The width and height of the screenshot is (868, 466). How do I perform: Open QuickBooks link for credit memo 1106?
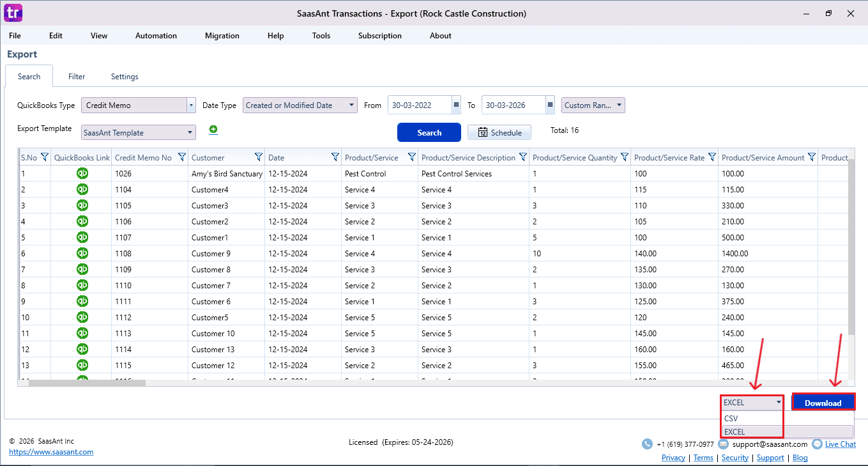[82, 221]
